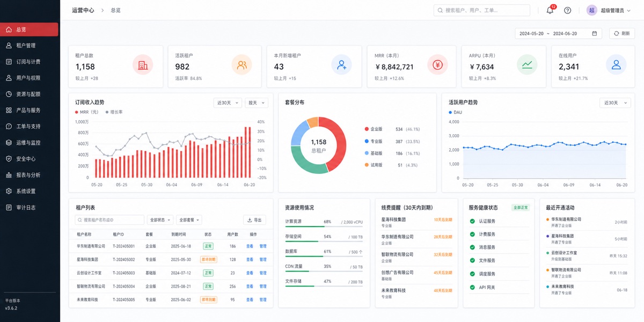
Task: Open 租户管理 in the sidebar
Action: tap(30, 46)
